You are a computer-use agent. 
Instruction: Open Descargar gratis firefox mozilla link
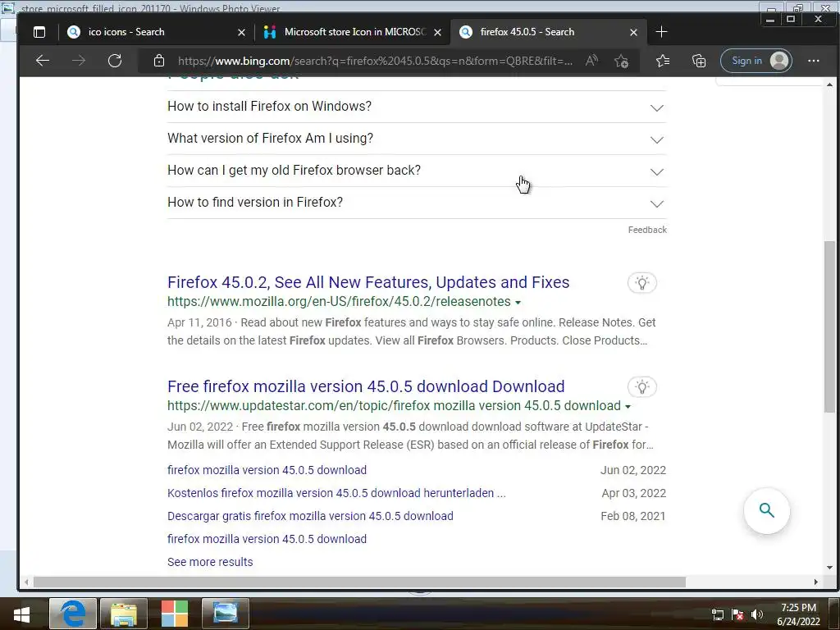pyautogui.click(x=310, y=516)
